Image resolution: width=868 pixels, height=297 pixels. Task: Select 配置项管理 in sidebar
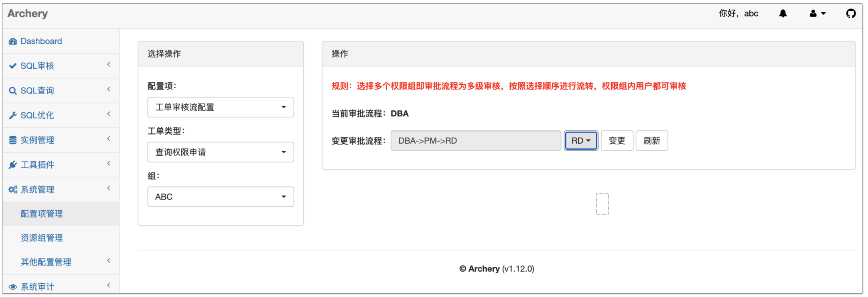pyautogui.click(x=42, y=214)
